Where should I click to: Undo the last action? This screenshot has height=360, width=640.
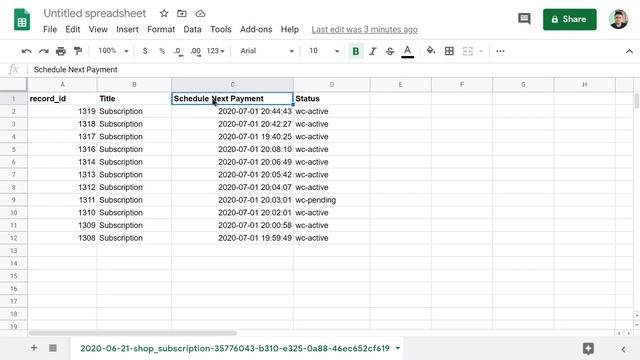pyautogui.click(x=27, y=51)
